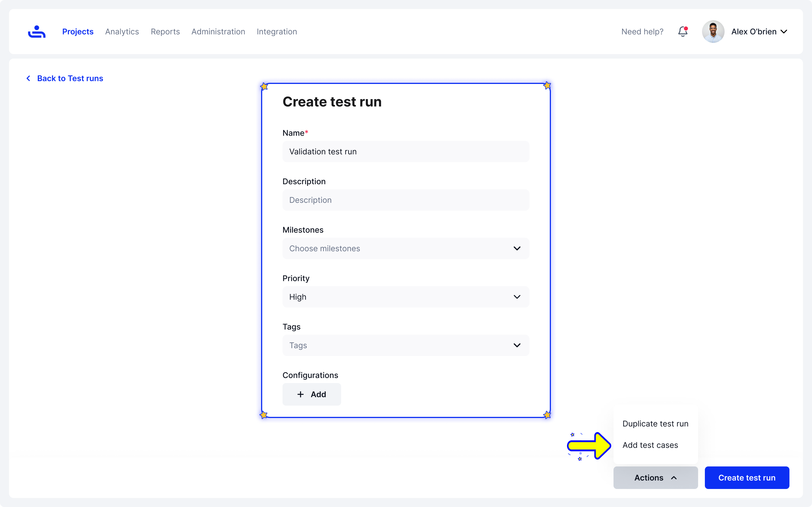The width and height of the screenshot is (812, 507).
Task: Click the Name field with Validation test run
Action: coord(405,152)
